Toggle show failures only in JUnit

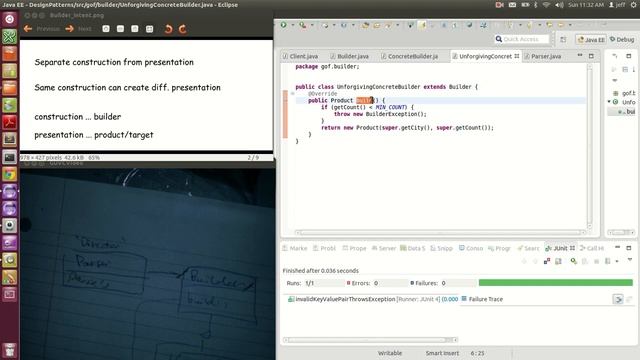[547, 261]
